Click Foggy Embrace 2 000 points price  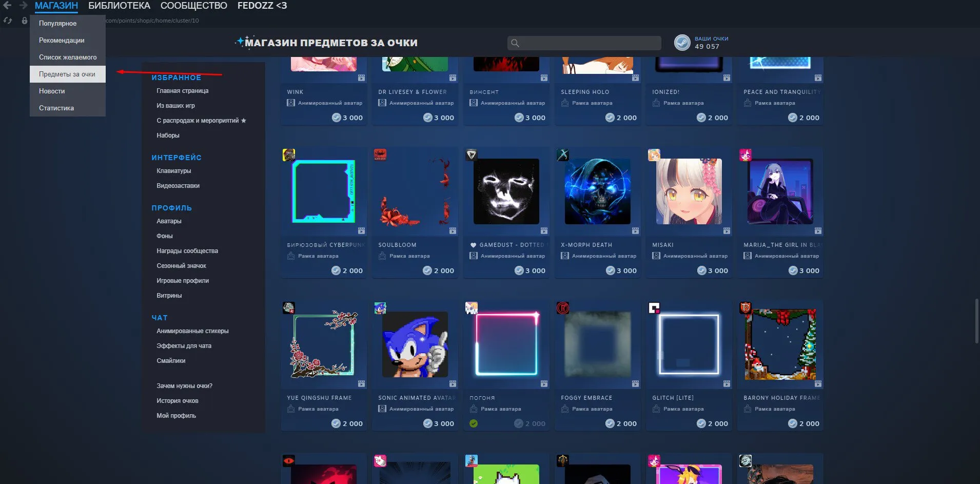pos(621,423)
